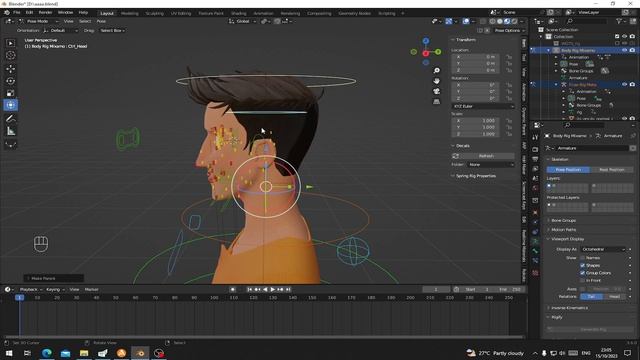Screen dimensions: 640x360
Task: Click the Windows Start button
Action: click(x=9, y=353)
